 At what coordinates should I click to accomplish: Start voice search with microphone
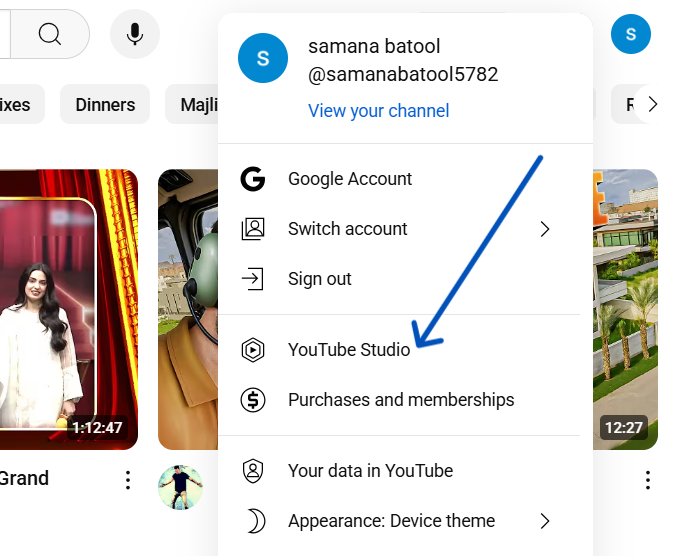[135, 34]
